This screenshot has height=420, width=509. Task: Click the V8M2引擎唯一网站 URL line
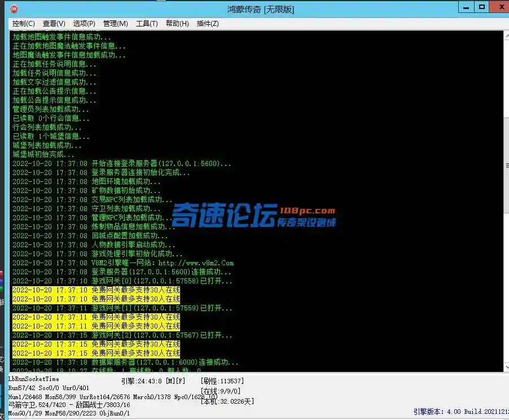pos(123,263)
